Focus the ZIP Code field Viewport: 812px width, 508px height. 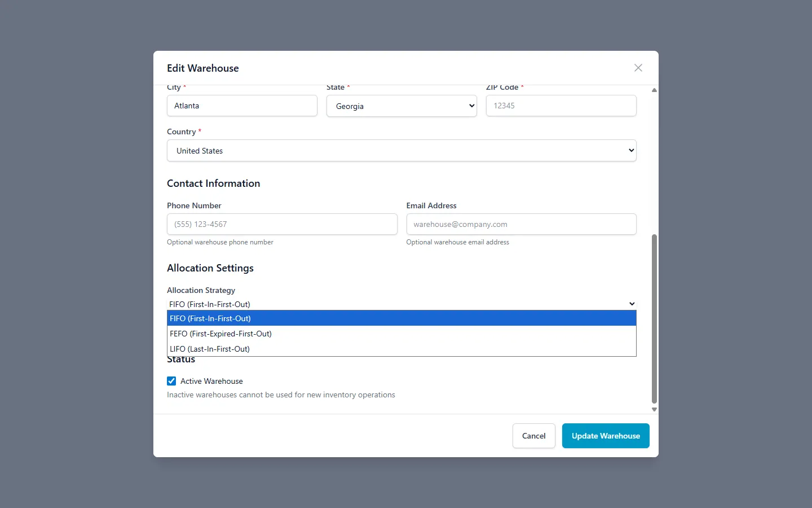(x=561, y=106)
